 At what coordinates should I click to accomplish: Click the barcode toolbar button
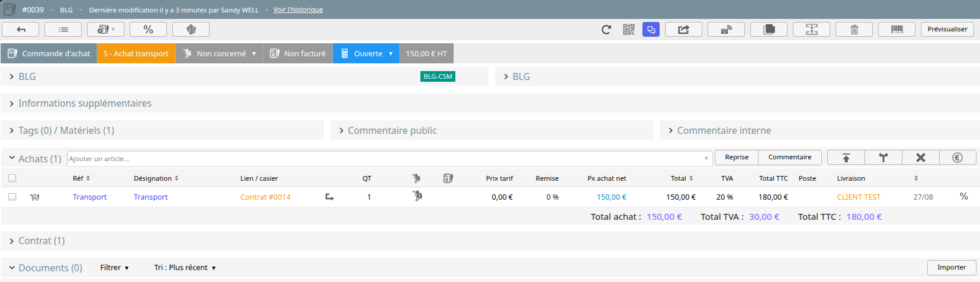tap(897, 30)
